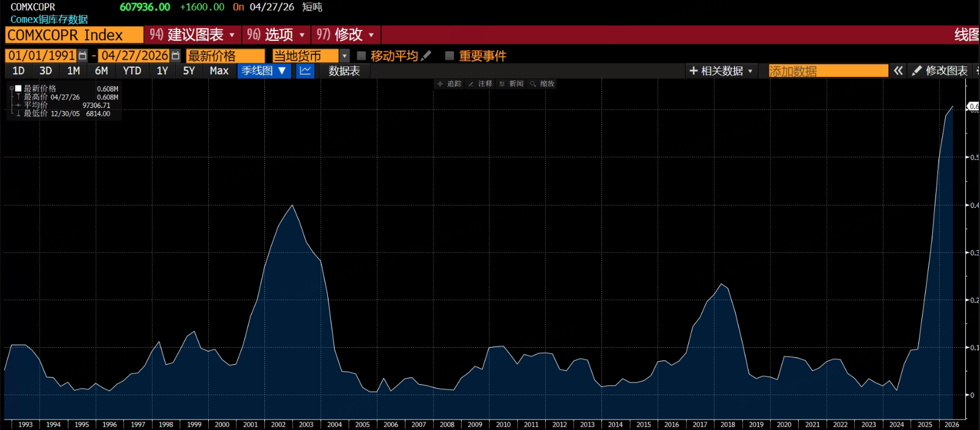Viewport: 980px width, 430px height.
Task: Enable the 重要事件 checkbox
Action: (450, 56)
